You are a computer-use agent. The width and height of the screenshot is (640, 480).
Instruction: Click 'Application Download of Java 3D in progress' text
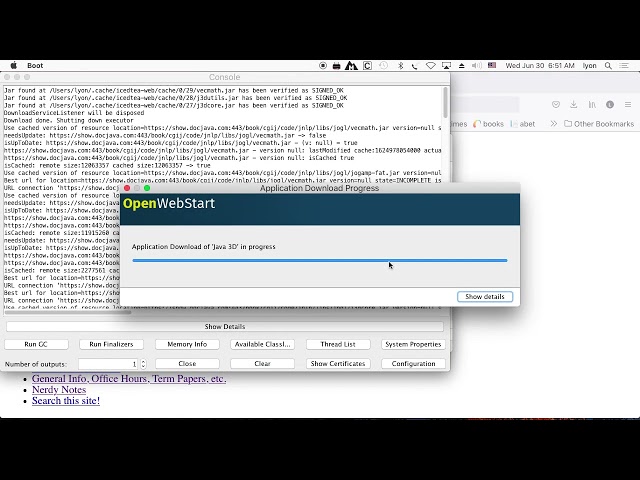204,247
